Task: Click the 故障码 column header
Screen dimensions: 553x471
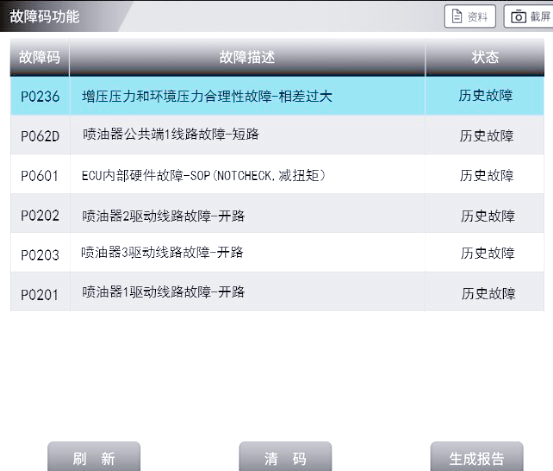Action: coord(40,57)
